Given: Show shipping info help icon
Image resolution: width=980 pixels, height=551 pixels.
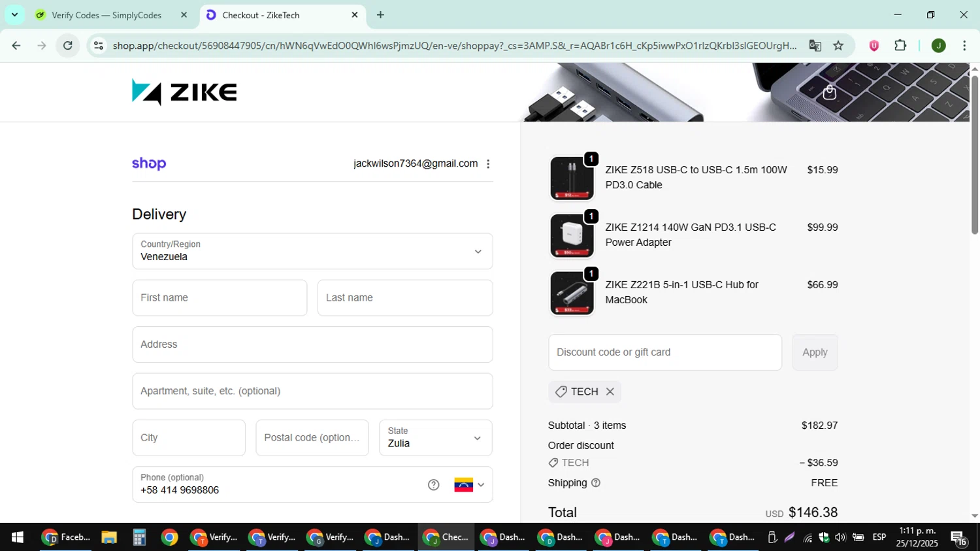Looking at the screenshot, I should [x=596, y=483].
